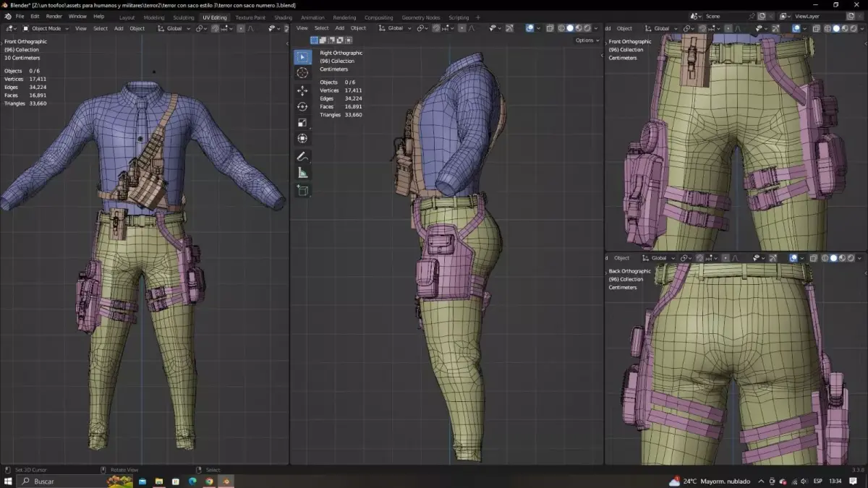Select the Move tool in middle viewport
The width and height of the screenshot is (868, 488).
click(302, 91)
